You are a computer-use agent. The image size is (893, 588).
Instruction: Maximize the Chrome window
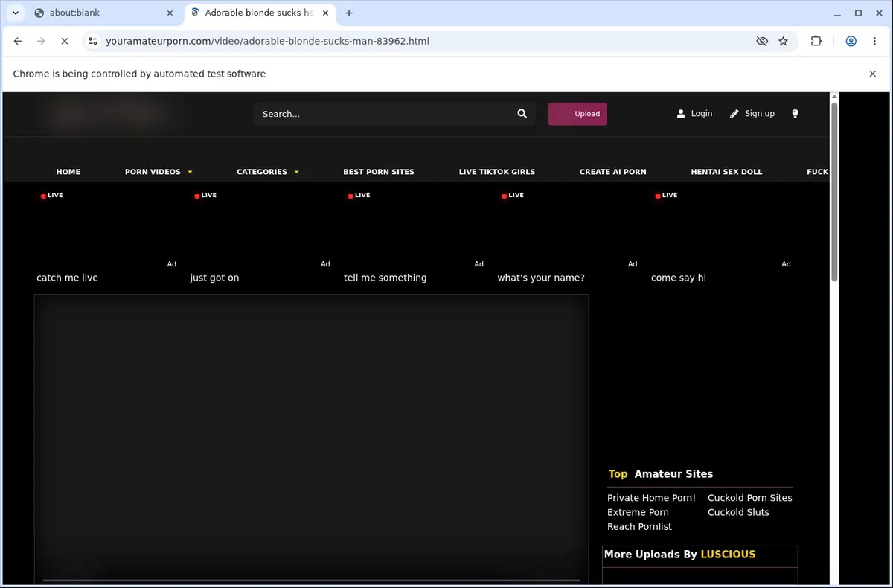[858, 13]
